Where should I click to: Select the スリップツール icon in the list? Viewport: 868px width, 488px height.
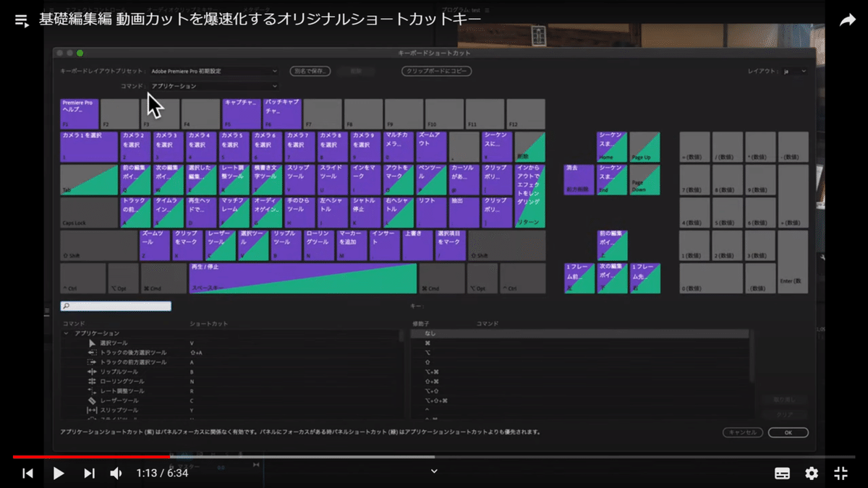pos(92,410)
